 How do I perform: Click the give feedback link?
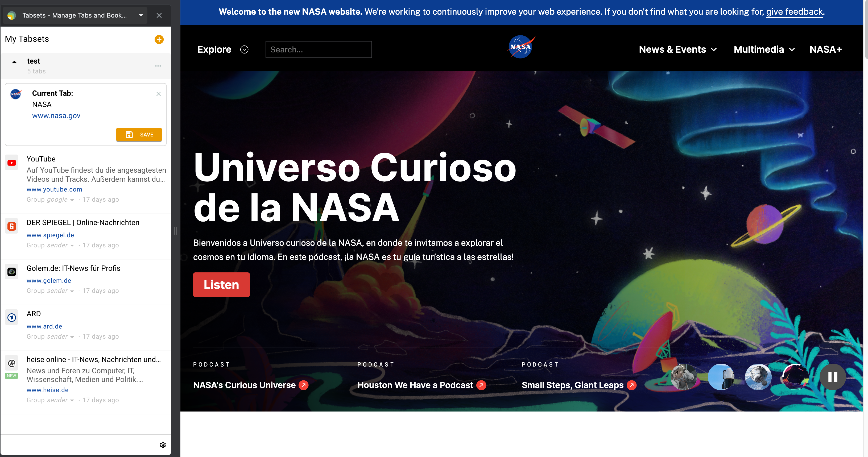coord(795,12)
